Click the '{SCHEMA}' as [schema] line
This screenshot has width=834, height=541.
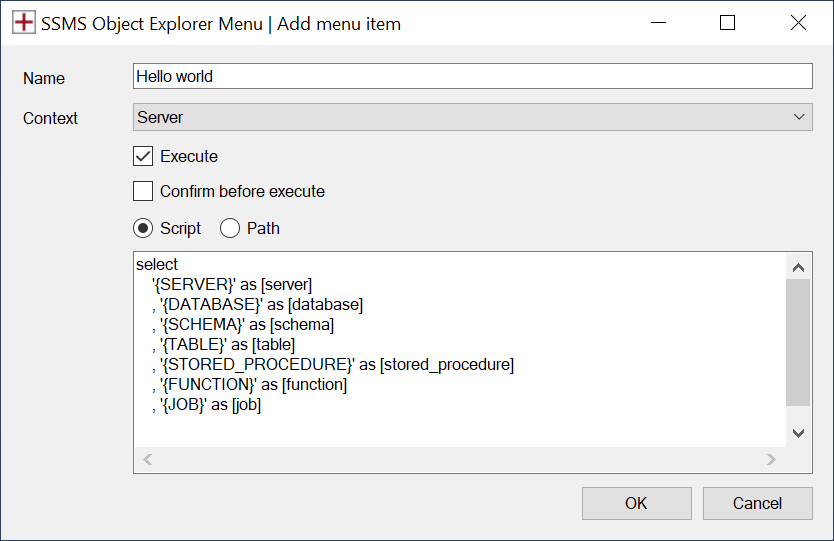click(x=243, y=324)
